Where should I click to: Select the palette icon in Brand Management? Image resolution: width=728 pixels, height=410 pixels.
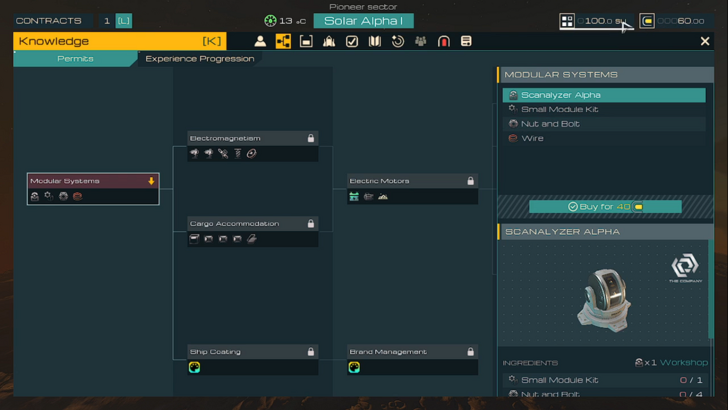354,367
